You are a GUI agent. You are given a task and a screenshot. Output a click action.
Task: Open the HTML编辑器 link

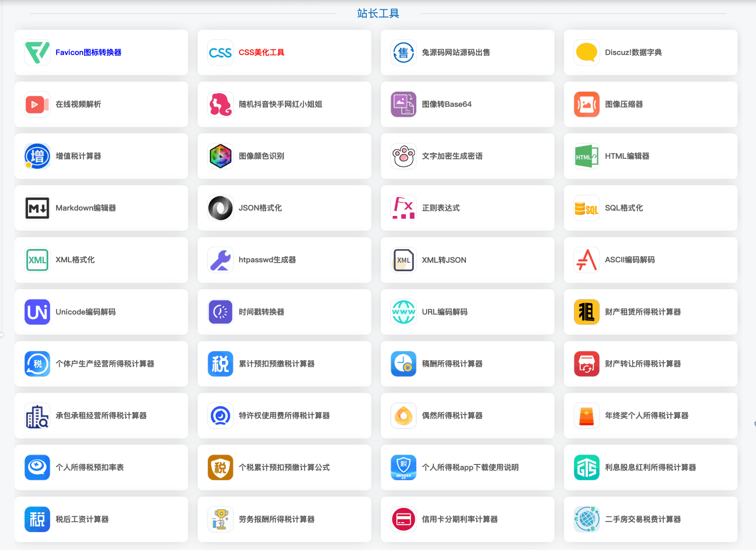point(627,156)
